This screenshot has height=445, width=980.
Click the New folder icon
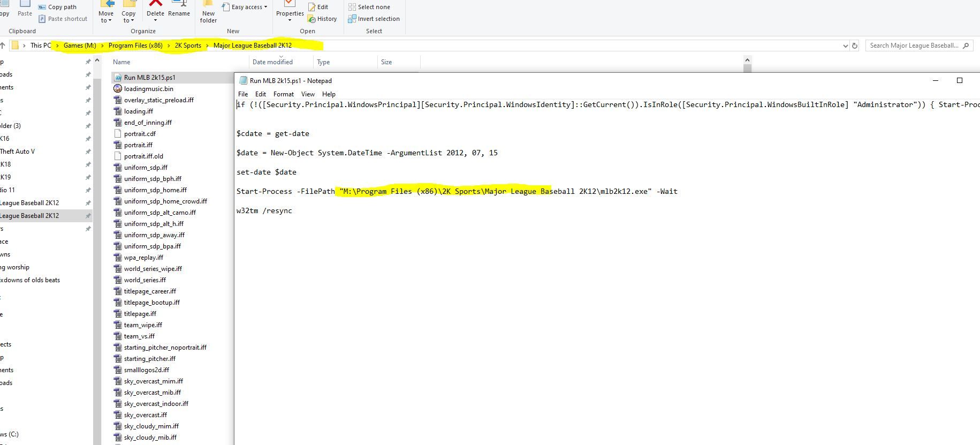pyautogui.click(x=208, y=4)
